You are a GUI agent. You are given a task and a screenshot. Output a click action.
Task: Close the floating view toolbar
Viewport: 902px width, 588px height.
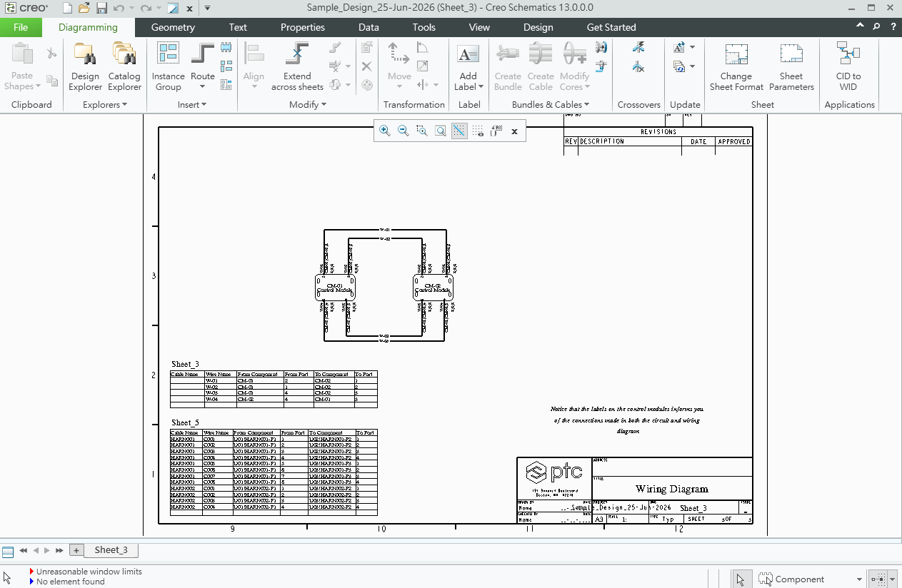coord(514,131)
